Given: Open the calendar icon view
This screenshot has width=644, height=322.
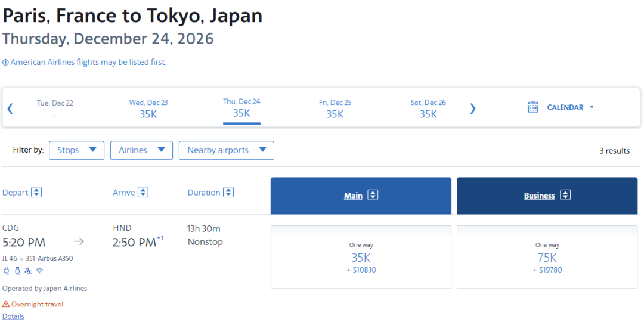Looking at the screenshot, I should point(532,107).
